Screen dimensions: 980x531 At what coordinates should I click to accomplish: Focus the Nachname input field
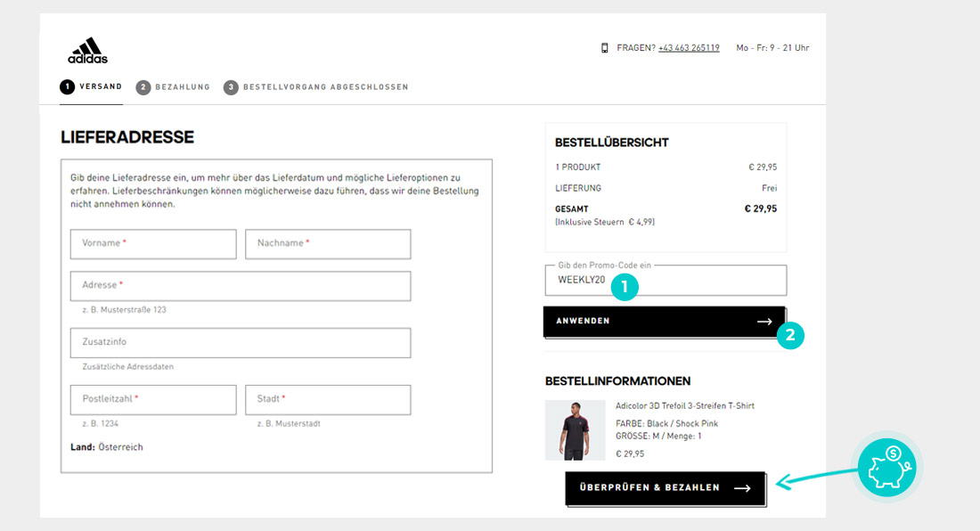pos(328,243)
